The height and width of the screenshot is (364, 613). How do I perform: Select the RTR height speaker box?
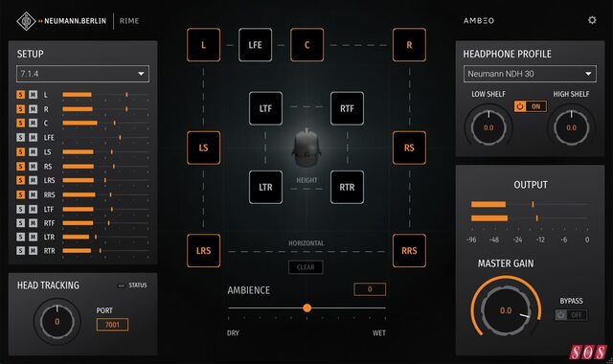(347, 188)
